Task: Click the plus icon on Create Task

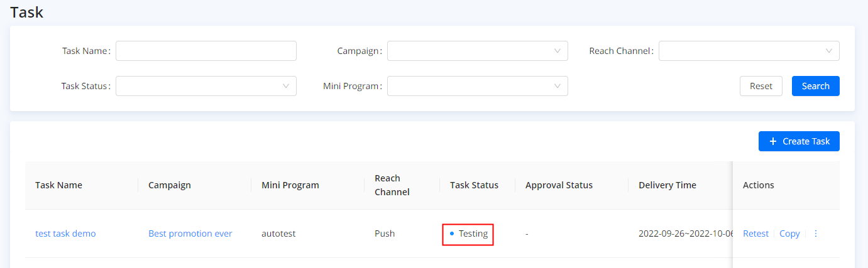Action: (773, 141)
